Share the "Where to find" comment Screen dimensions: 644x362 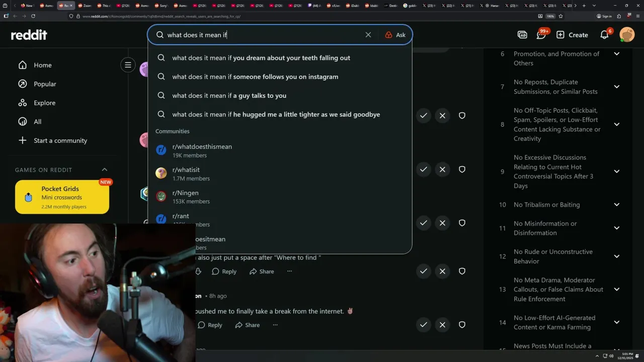[261, 271]
